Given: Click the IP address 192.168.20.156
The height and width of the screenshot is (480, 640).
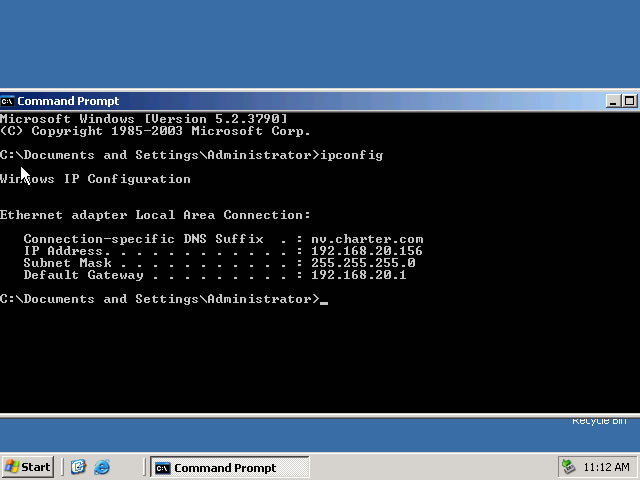Looking at the screenshot, I should pyautogui.click(x=367, y=251).
